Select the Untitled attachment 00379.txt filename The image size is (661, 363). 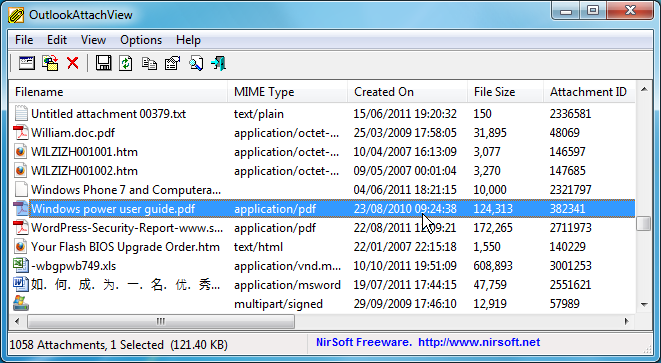point(108,114)
